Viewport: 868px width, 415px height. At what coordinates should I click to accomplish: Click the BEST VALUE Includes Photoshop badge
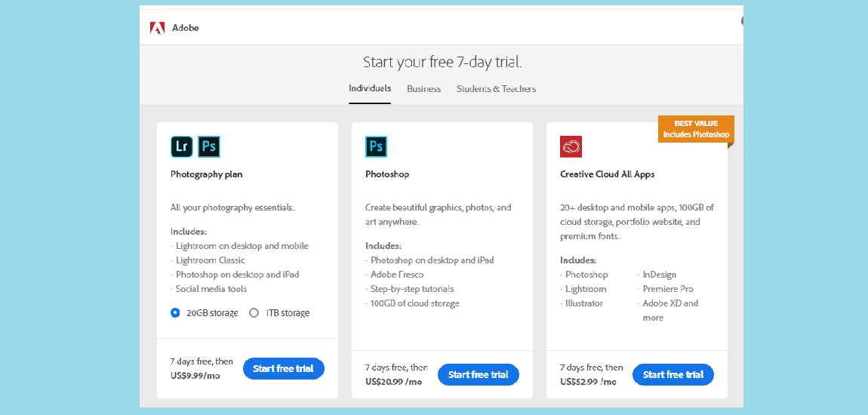click(696, 129)
